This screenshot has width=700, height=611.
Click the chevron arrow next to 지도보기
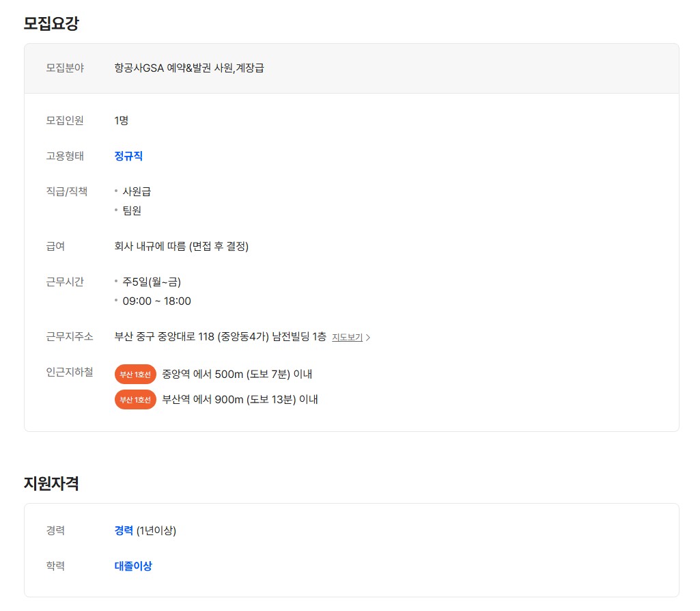point(369,338)
